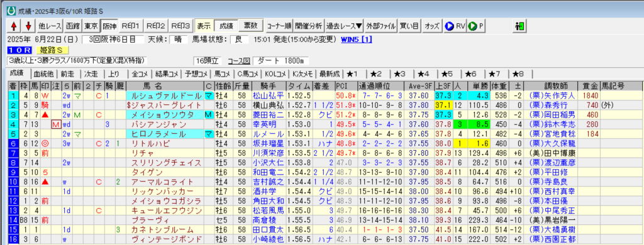This screenshot has width=644, height=245.
Task: Switch to the 全コメ tab
Action: click(140, 74)
